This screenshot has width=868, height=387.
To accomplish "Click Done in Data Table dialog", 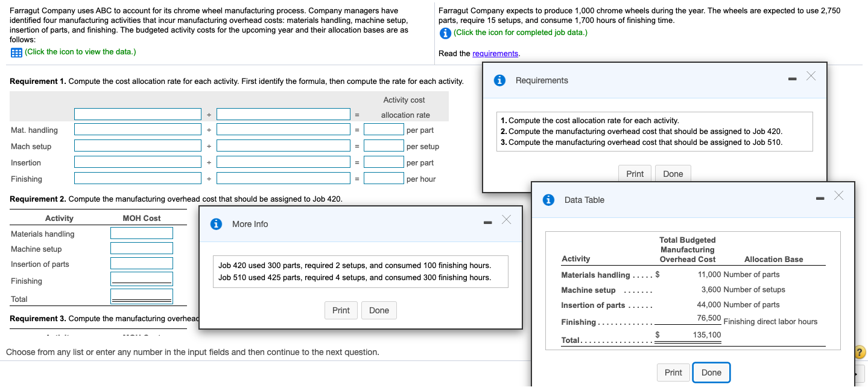I will point(711,373).
